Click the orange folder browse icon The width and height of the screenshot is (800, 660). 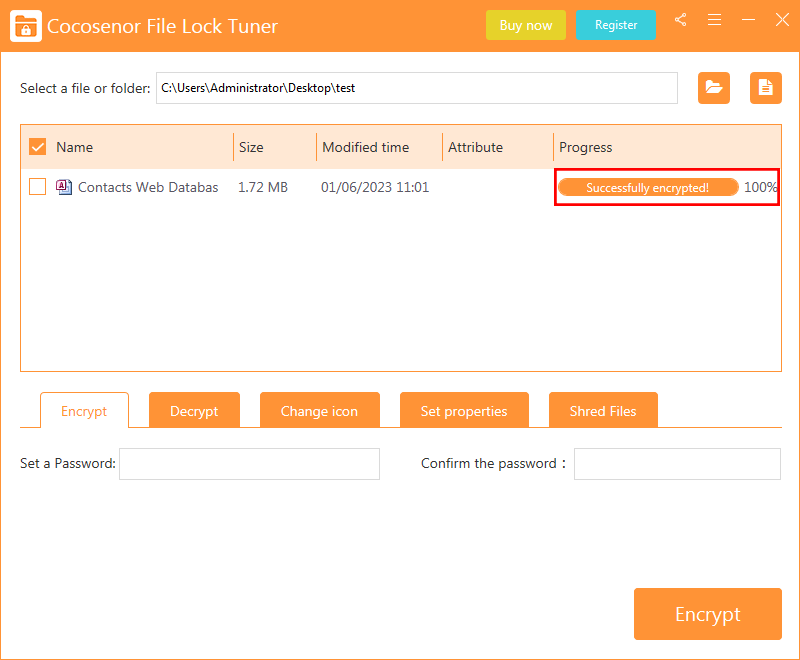tap(713, 88)
